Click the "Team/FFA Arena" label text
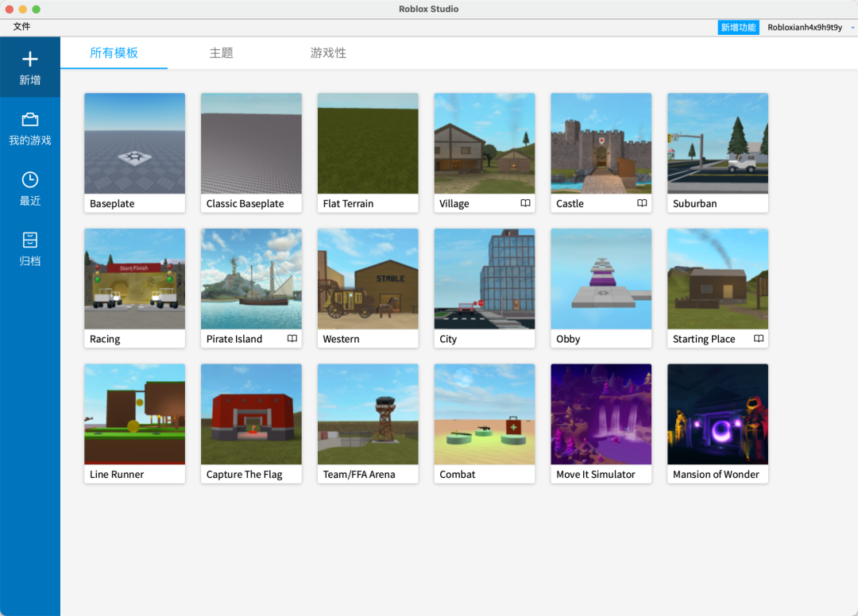Screen dimensions: 858x616 tap(359, 475)
